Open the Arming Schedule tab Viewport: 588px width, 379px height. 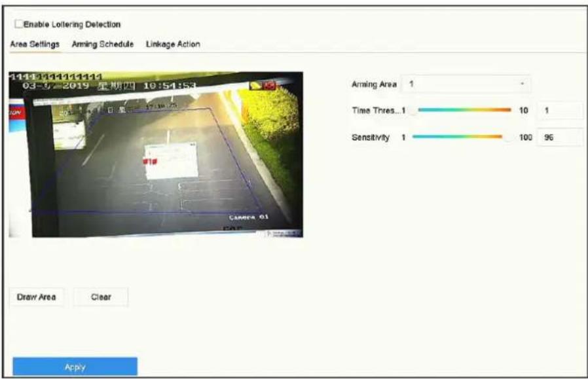102,45
